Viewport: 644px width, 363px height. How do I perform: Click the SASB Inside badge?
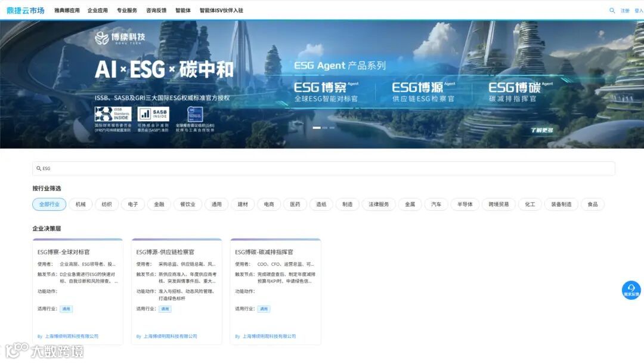[153, 114]
